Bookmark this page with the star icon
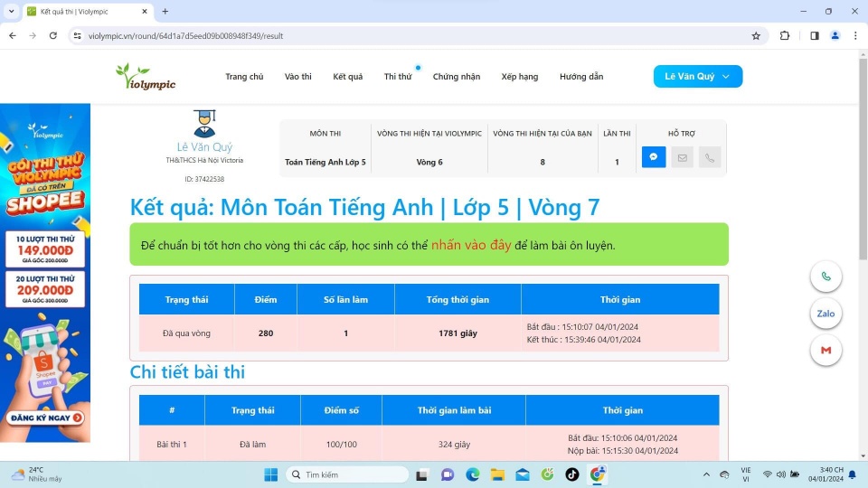The height and width of the screenshot is (488, 868). pos(756,36)
